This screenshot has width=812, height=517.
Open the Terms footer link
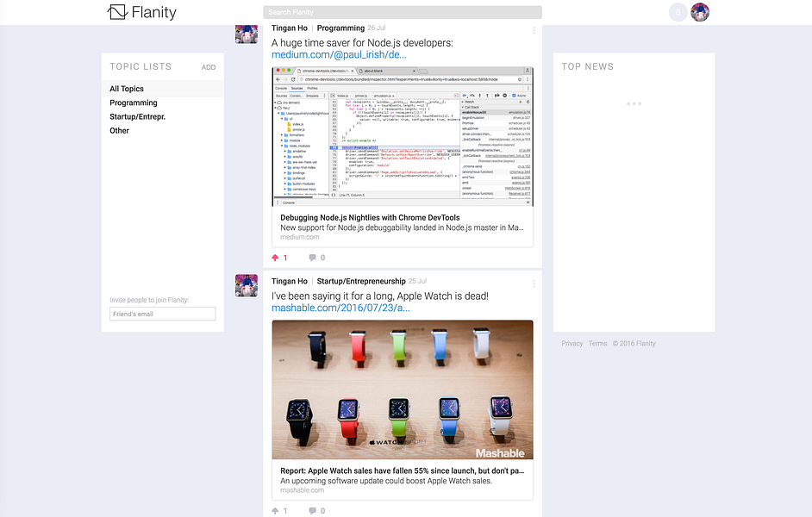[597, 344]
